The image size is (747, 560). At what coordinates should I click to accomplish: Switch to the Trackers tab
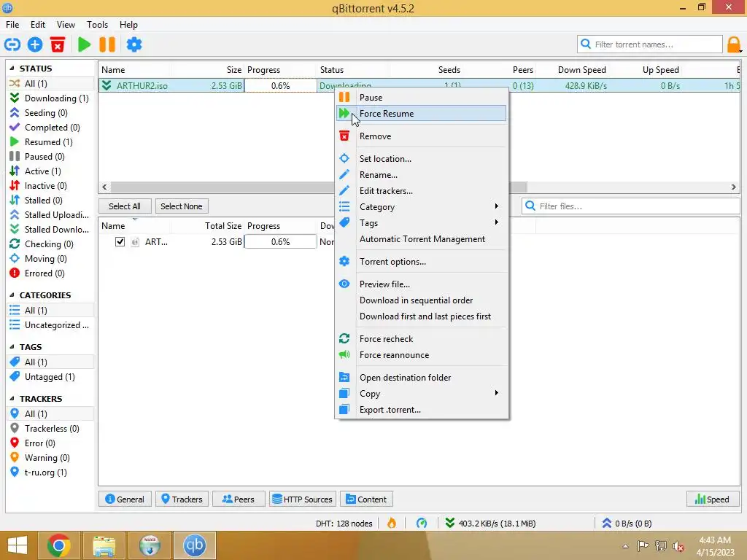(x=182, y=499)
